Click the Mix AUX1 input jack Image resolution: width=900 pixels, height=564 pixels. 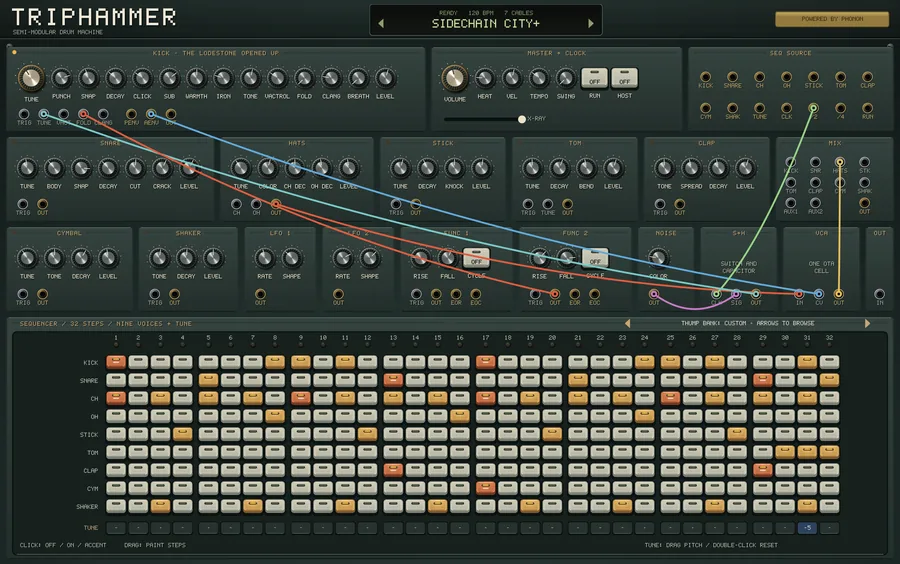790,203
